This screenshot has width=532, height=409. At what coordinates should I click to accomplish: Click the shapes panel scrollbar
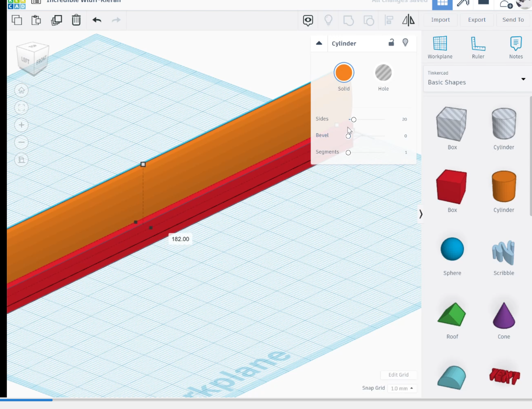pos(531,156)
